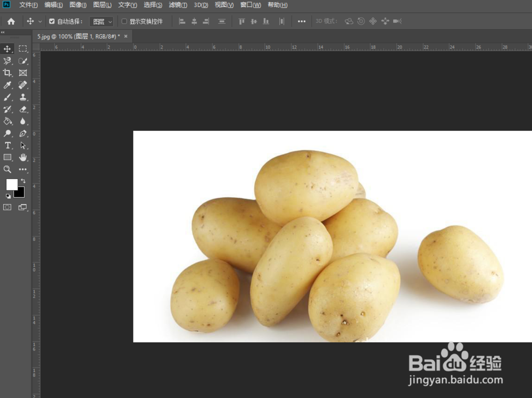Select the Rectangular Marquee tool
This screenshot has height=398, width=532.
point(23,49)
